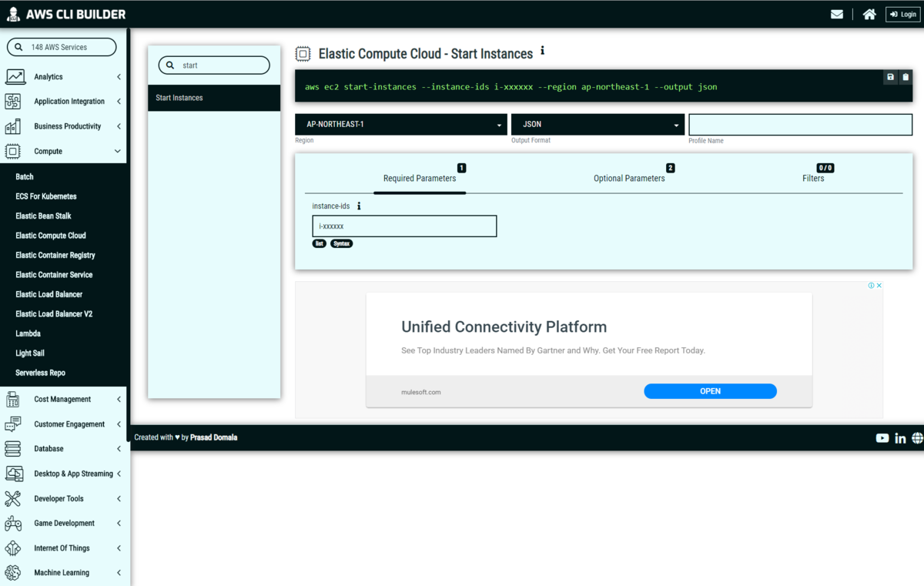Expand the Analytics chevron
924x586 pixels.
[119, 77]
